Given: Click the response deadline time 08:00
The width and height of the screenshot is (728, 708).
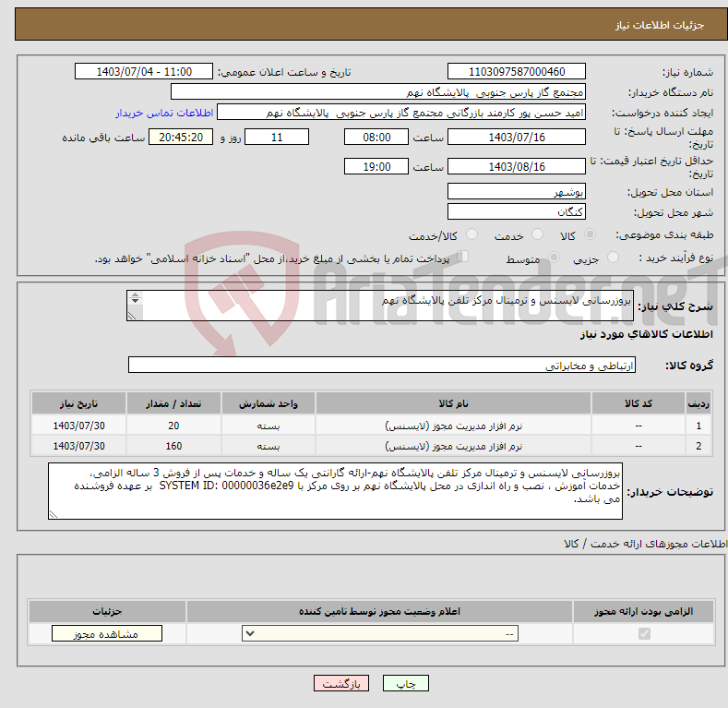Looking at the screenshot, I should 376,137.
